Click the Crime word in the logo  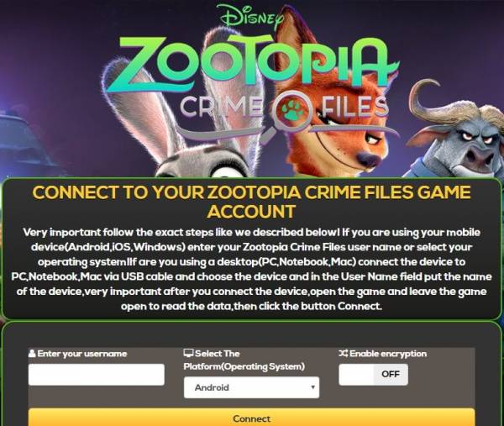[x=222, y=107]
